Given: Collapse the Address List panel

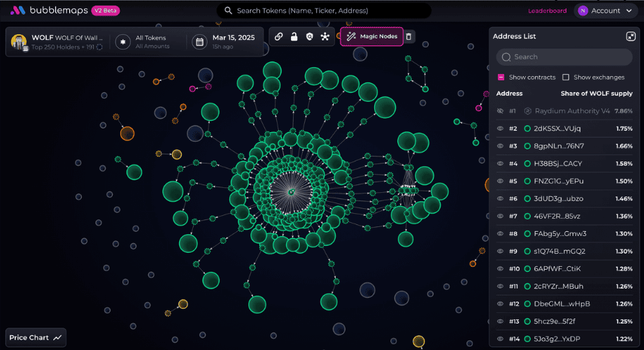Looking at the screenshot, I should click(631, 36).
